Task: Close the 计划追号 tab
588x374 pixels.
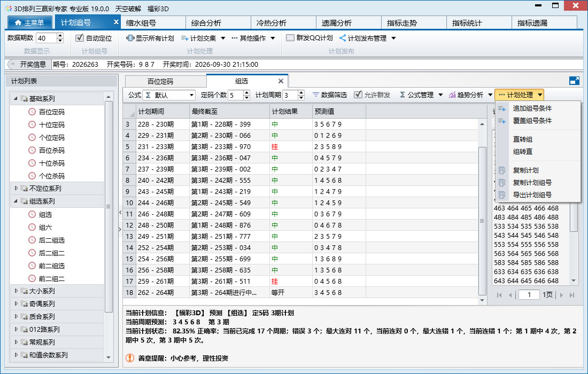Action: tap(116, 22)
